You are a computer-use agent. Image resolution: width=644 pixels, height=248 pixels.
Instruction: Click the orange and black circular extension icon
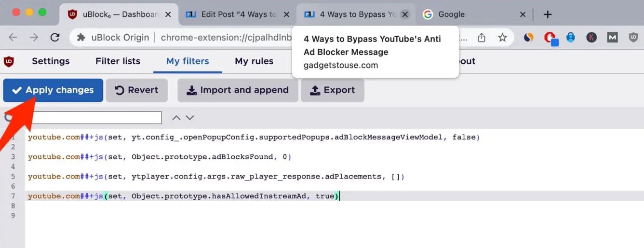[529, 37]
